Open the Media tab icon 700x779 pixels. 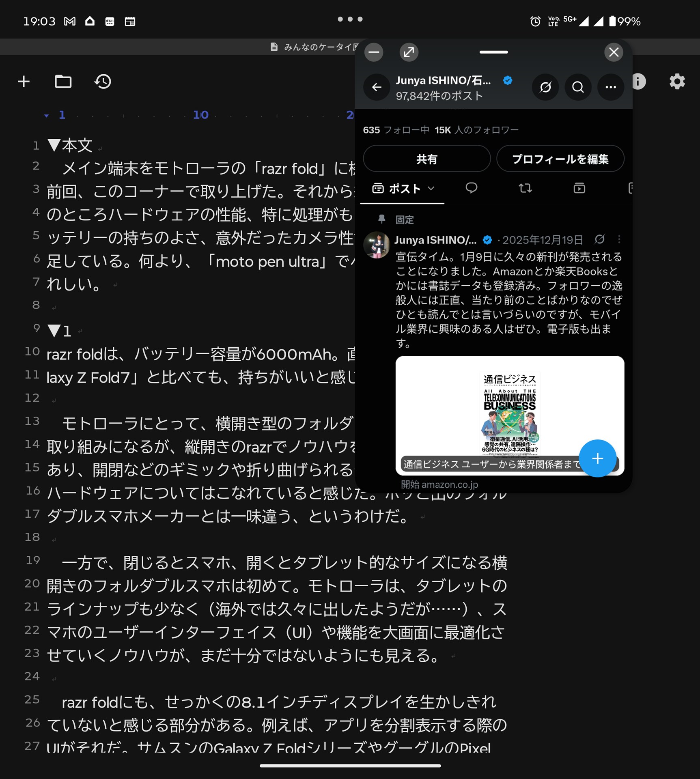tap(579, 188)
